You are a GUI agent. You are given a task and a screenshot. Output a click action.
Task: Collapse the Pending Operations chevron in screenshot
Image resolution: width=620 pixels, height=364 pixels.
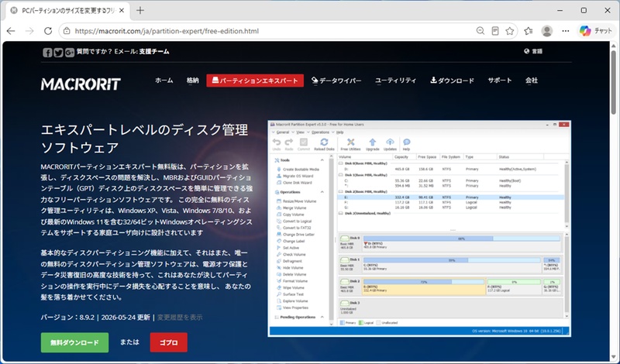322,317
